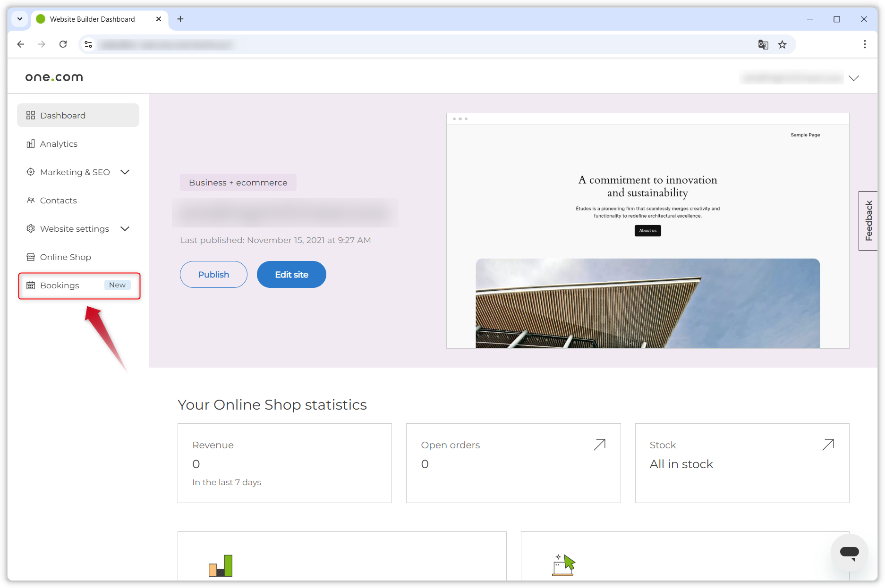Click the Edit site button
885x588 pixels.
pyautogui.click(x=291, y=274)
